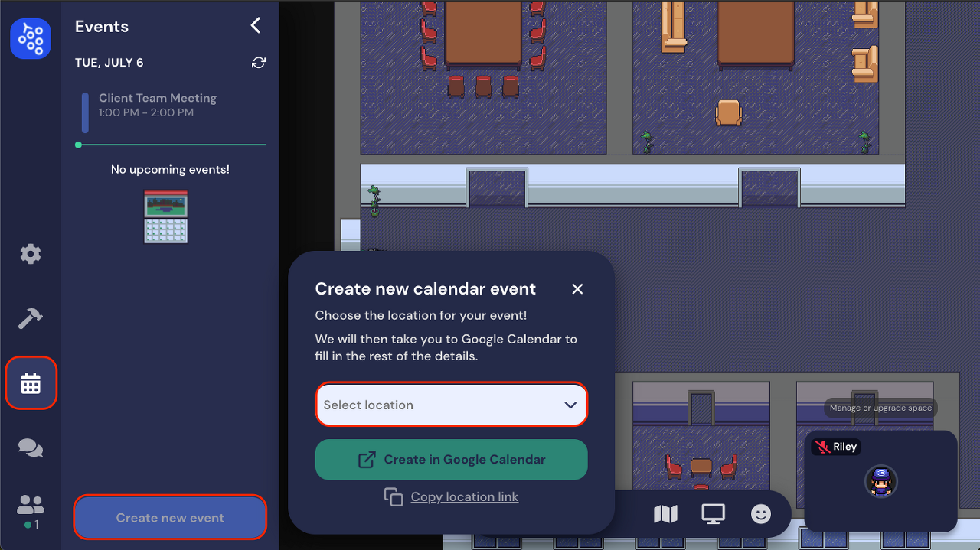This screenshot has width=980, height=550.
Task: Open the Build hammer tool
Action: 31,318
